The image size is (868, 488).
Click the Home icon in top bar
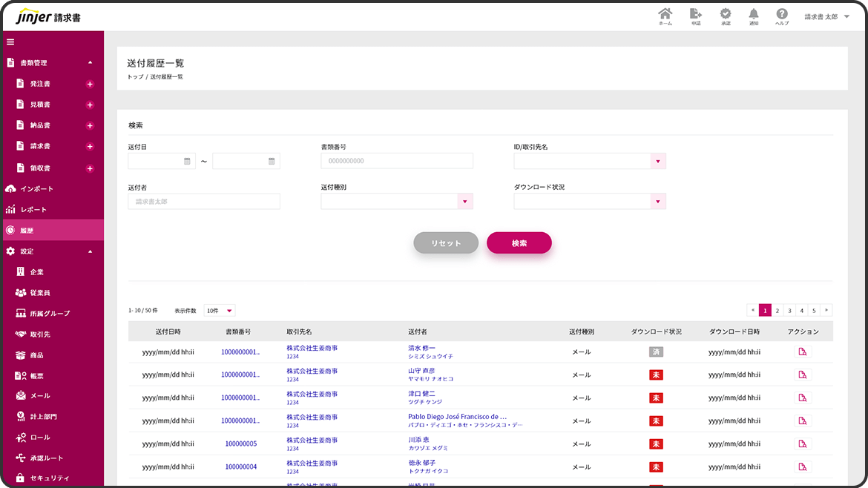click(x=665, y=15)
